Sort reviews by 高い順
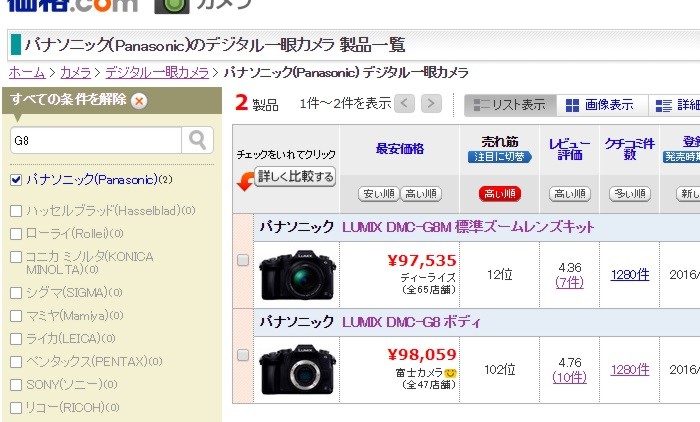Image resolution: width=700 pixels, height=422 pixels. tap(570, 194)
